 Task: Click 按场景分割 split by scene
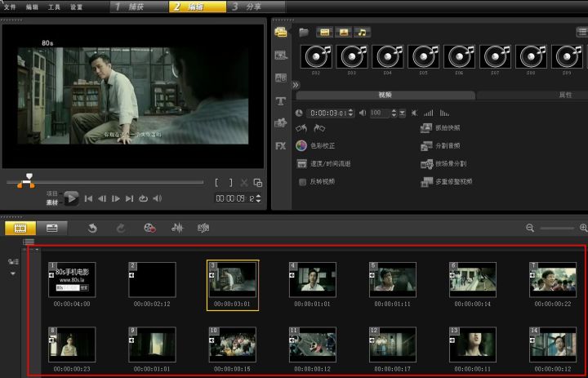click(x=443, y=164)
